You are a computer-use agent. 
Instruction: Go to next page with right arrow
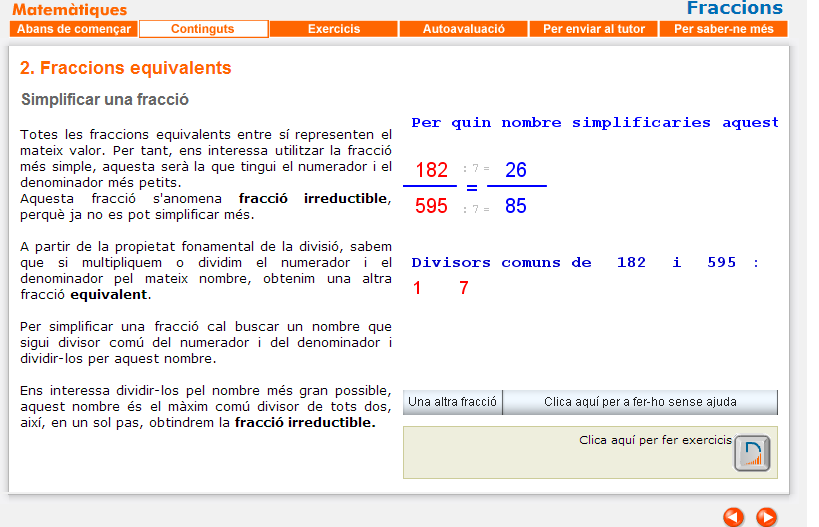766,516
